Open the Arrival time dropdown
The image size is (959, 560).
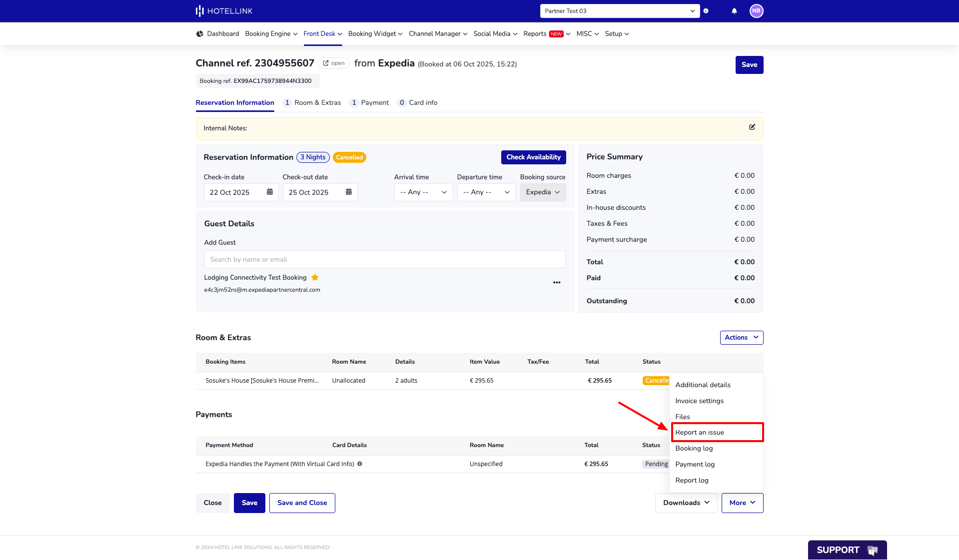click(423, 192)
